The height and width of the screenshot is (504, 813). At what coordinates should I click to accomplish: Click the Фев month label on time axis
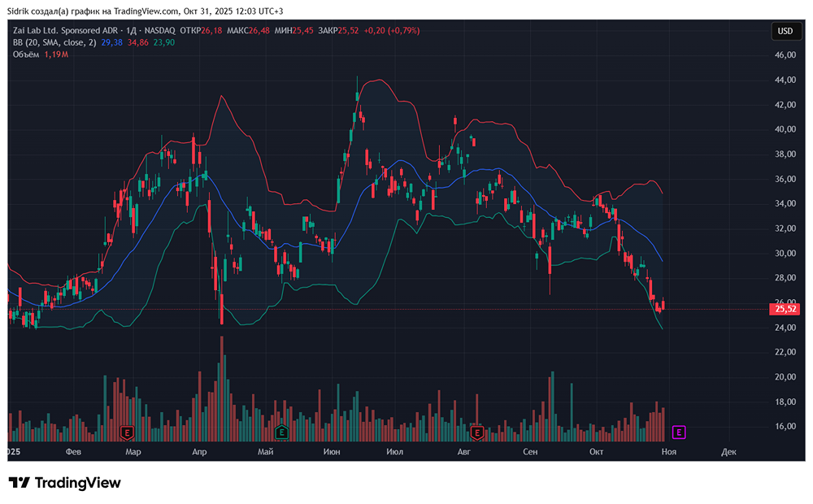click(x=74, y=452)
